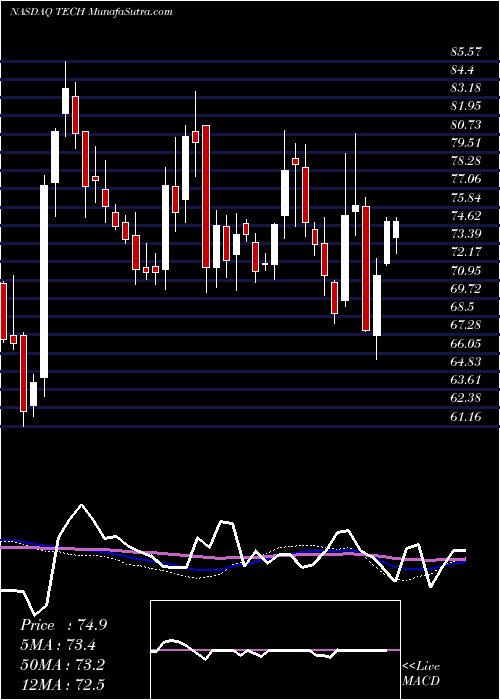Click the '<<Live MACD' label
500x700 pixels.
(x=421, y=674)
